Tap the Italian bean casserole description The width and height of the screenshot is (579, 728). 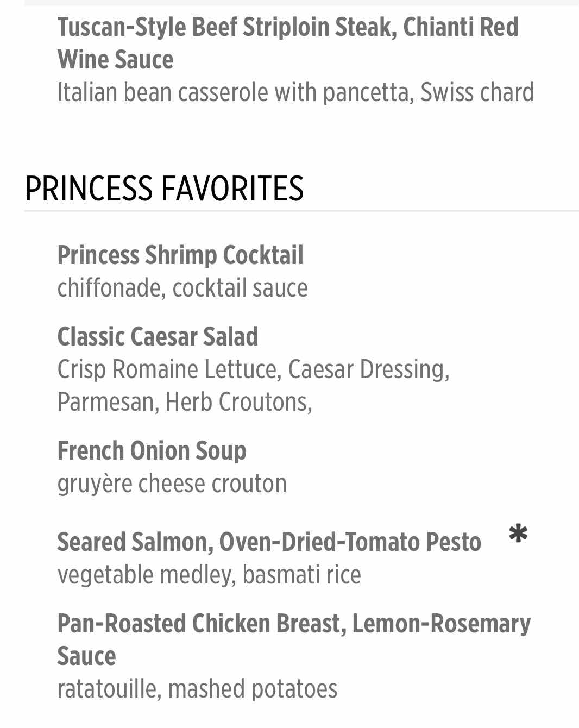(x=295, y=92)
